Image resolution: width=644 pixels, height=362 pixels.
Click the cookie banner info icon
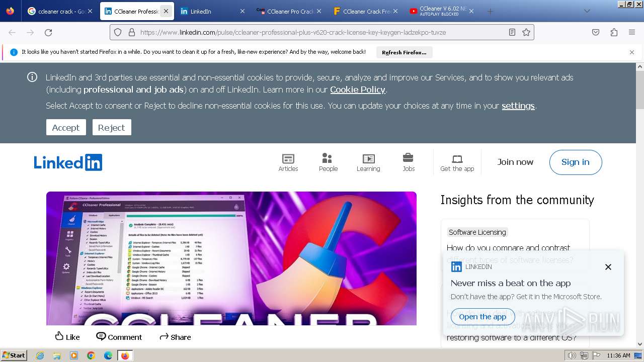(x=32, y=77)
